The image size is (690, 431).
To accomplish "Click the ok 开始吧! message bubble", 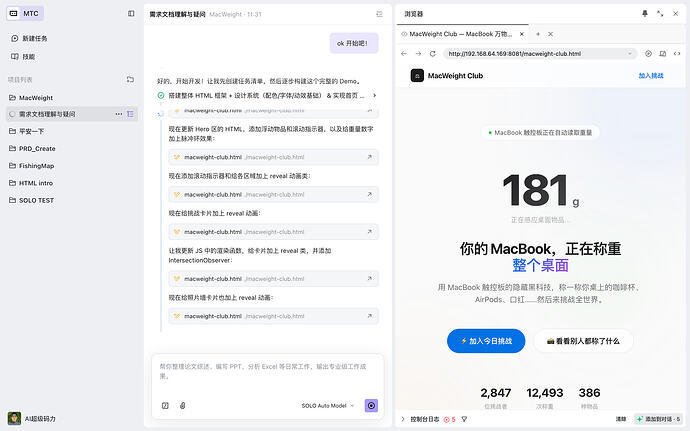I will tap(354, 43).
